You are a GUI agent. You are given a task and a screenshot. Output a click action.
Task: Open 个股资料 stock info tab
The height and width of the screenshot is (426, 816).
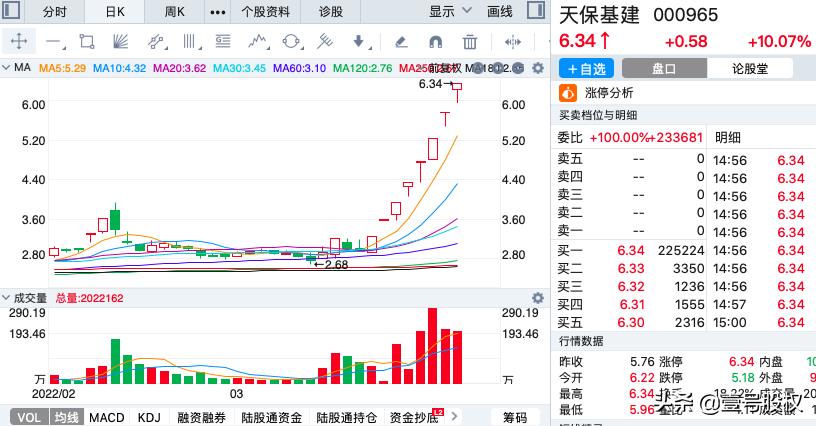pyautogui.click(x=265, y=11)
